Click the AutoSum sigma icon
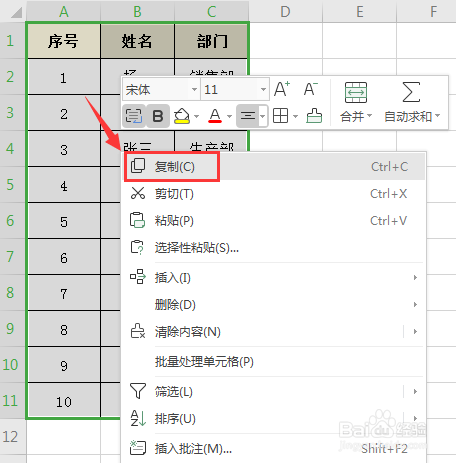The image size is (456, 463). (411, 92)
